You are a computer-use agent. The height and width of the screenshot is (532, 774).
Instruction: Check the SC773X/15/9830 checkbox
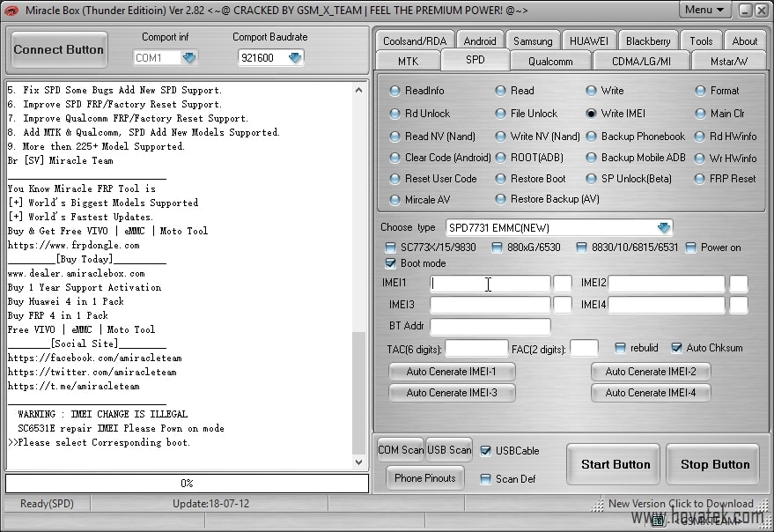(390, 248)
